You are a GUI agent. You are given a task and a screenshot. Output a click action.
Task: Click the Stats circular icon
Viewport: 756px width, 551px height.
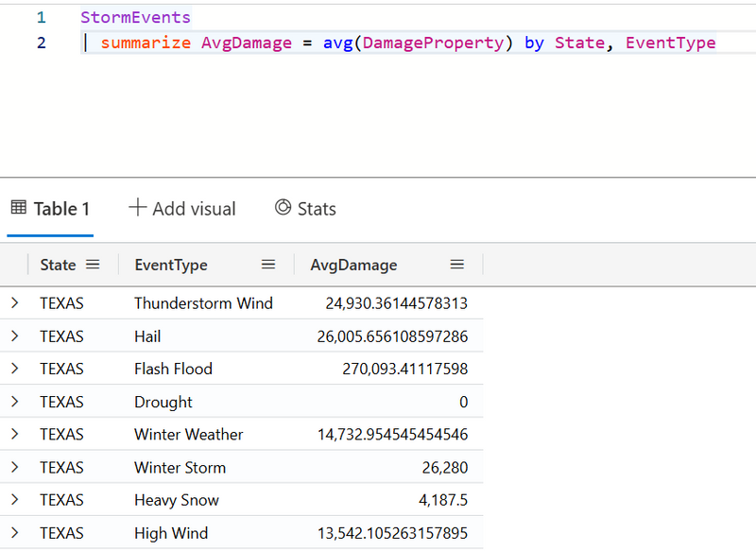[x=283, y=208]
